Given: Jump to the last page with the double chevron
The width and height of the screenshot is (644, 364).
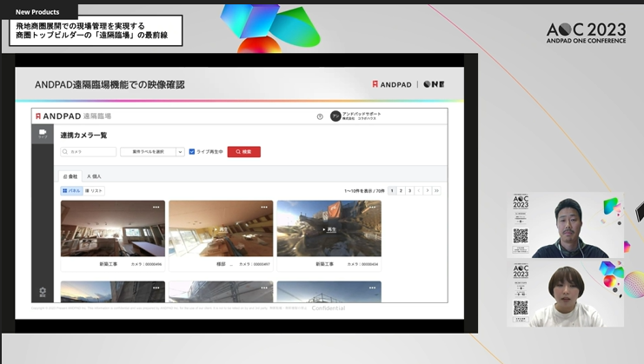Looking at the screenshot, I should [x=436, y=190].
